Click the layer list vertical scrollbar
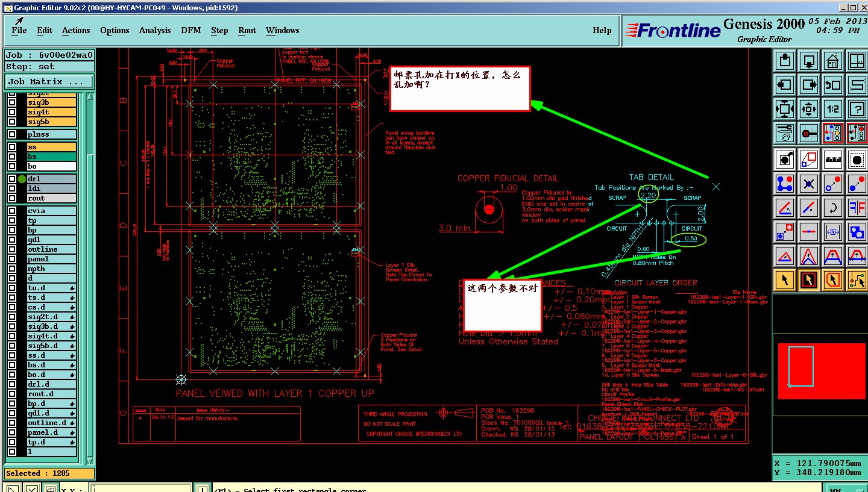868x492 pixels. 90,277
